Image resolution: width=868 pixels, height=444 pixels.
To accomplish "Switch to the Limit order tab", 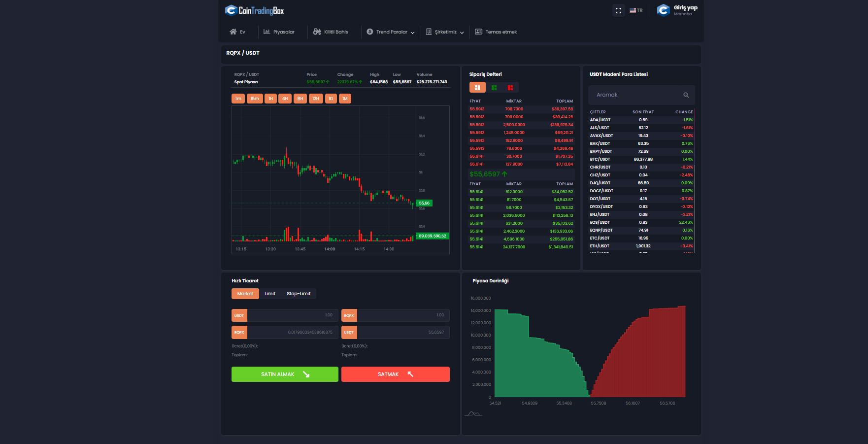I will coord(270,294).
